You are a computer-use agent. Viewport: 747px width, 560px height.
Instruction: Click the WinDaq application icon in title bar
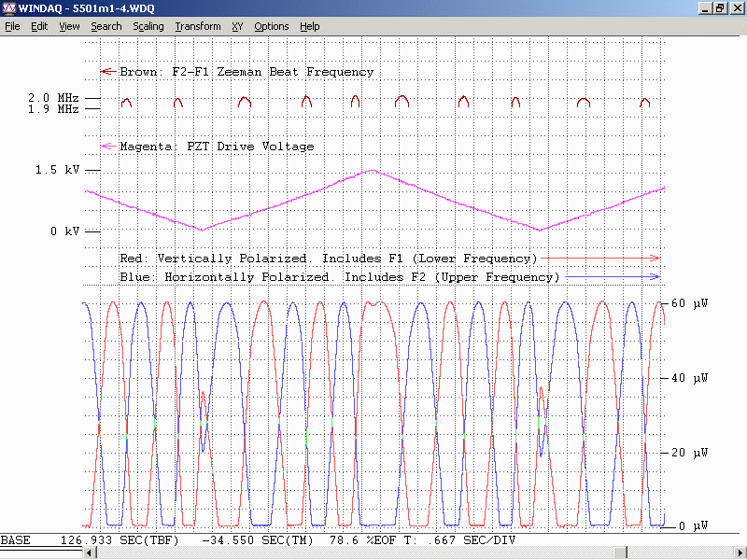(9, 8)
